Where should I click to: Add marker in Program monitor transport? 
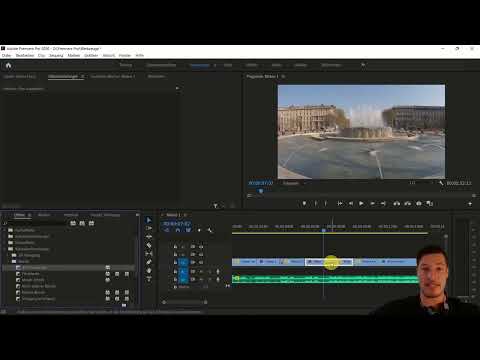coord(304,203)
